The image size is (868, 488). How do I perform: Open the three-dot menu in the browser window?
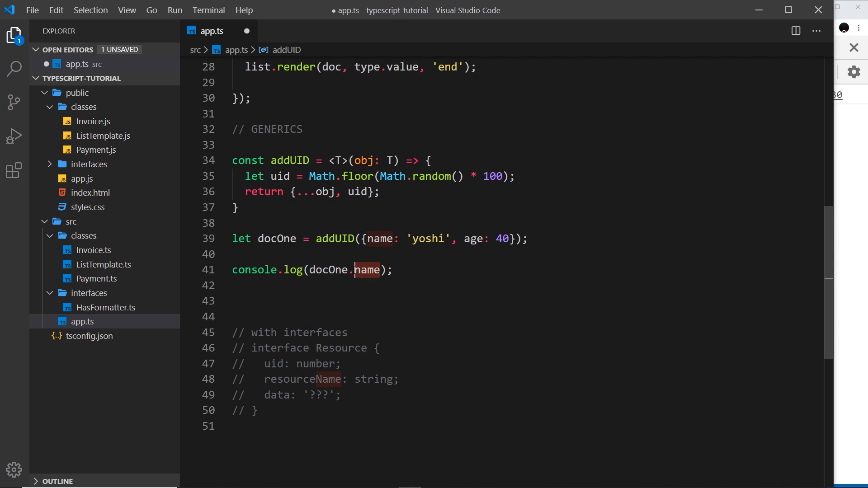pos(859,28)
